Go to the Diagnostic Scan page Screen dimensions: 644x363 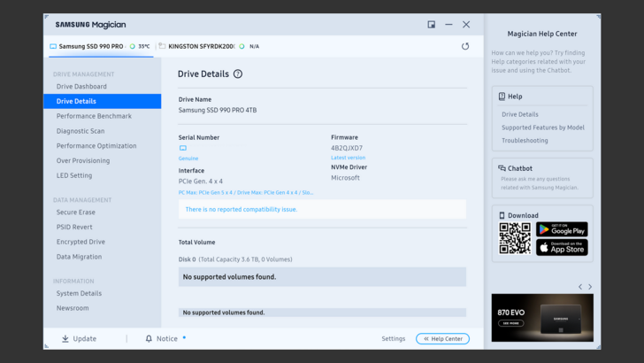tap(80, 131)
